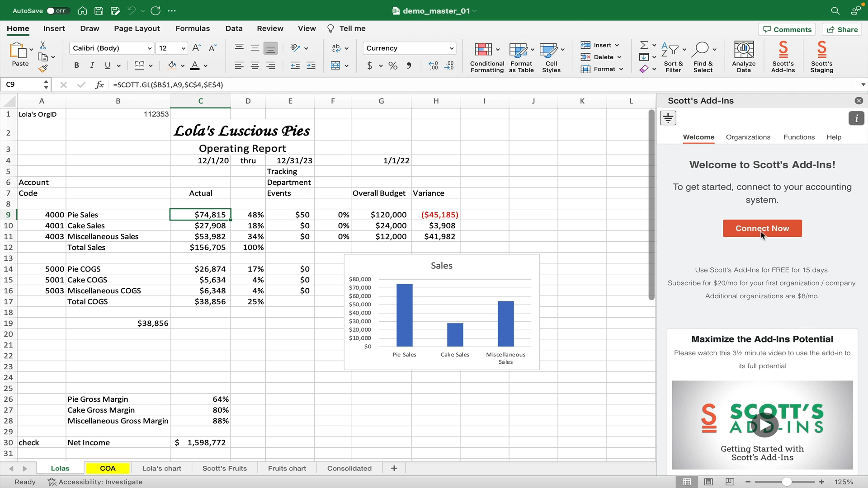This screenshot has width=868, height=488.
Task: Toggle Bold formatting
Action: tap(76, 66)
